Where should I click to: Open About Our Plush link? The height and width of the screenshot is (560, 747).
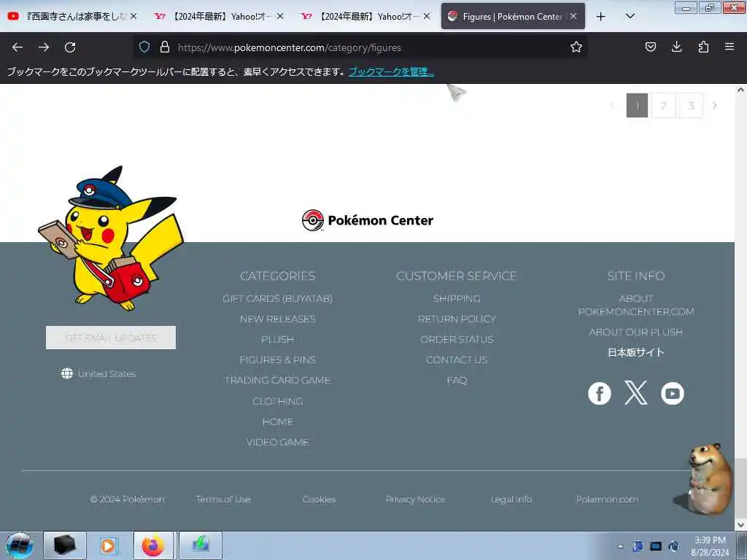tap(636, 332)
